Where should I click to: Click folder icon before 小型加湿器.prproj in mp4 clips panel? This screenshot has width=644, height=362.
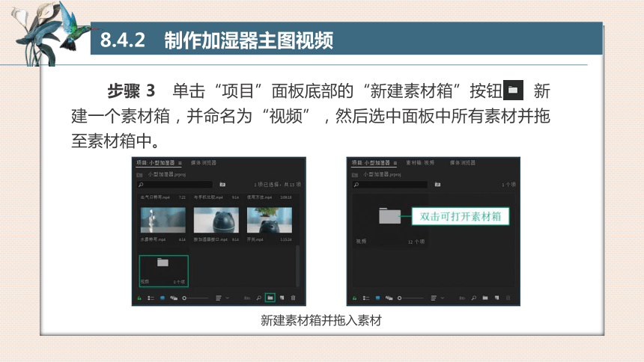[139, 175]
